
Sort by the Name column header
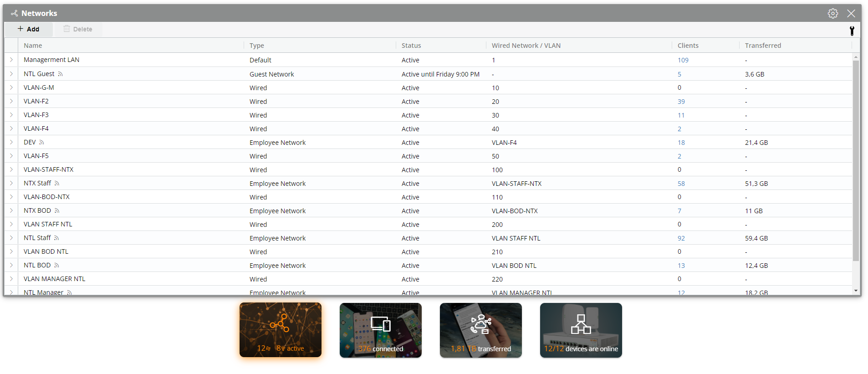(33, 46)
